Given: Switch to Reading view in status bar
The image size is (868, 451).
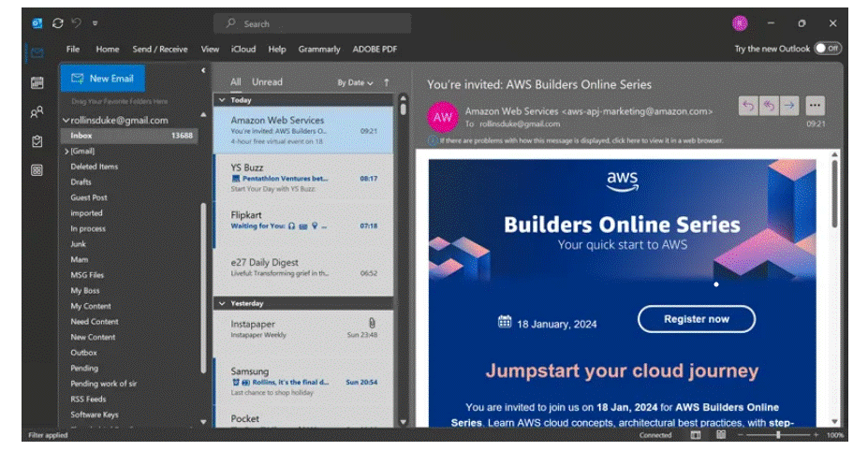Looking at the screenshot, I should click(x=721, y=435).
